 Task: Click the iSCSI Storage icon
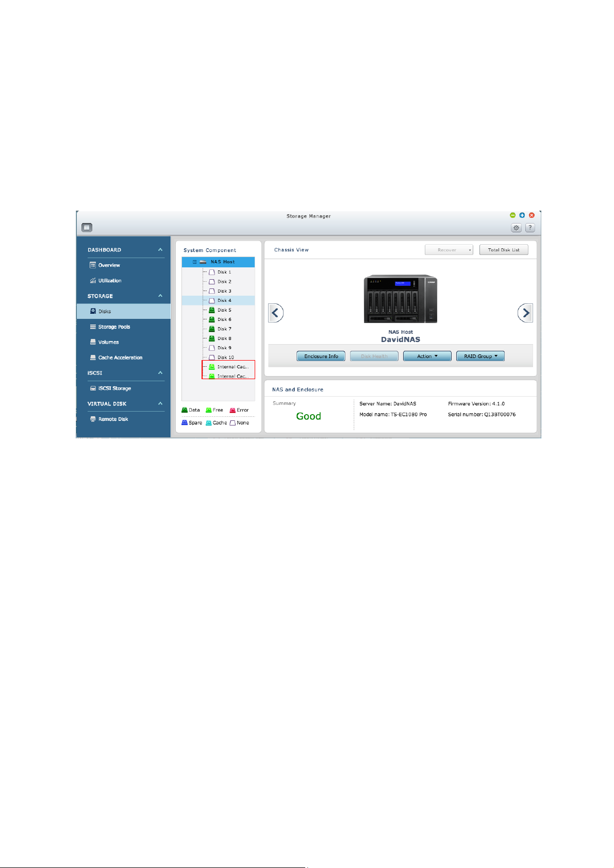pyautogui.click(x=93, y=388)
